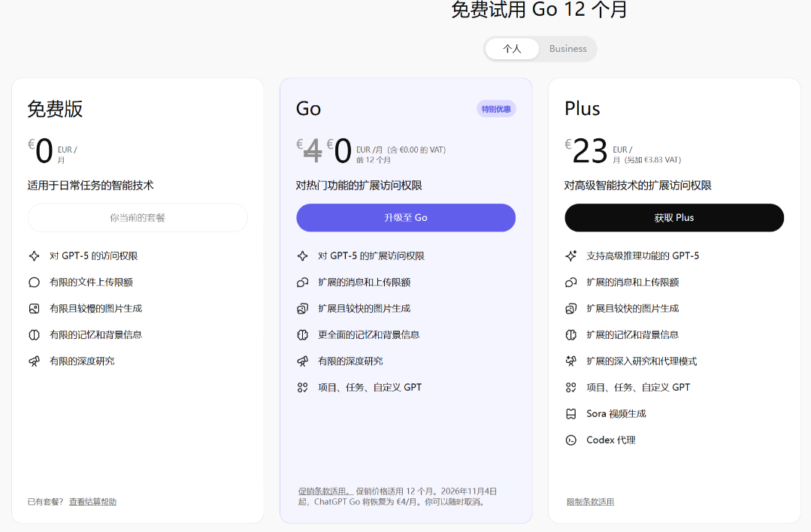This screenshot has width=811, height=532.
Task: Click 对热门功能的扩展访问权限 description
Action: [359, 186]
